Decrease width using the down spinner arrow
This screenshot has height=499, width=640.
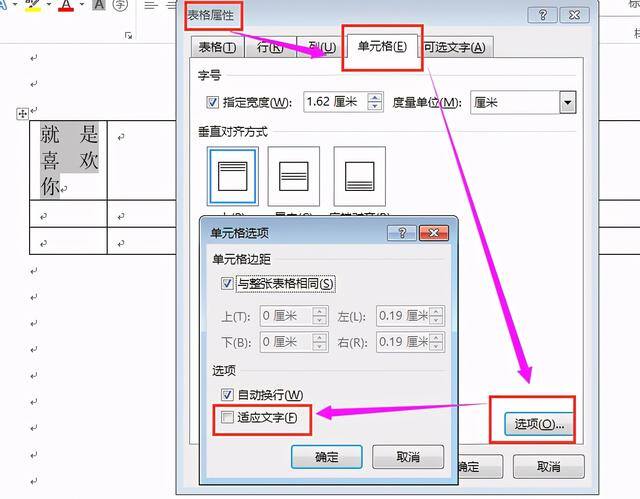(375, 106)
